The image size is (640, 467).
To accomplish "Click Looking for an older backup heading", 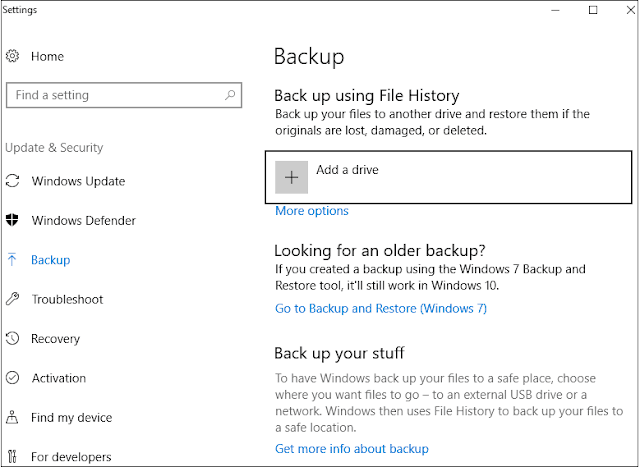I will click(380, 250).
